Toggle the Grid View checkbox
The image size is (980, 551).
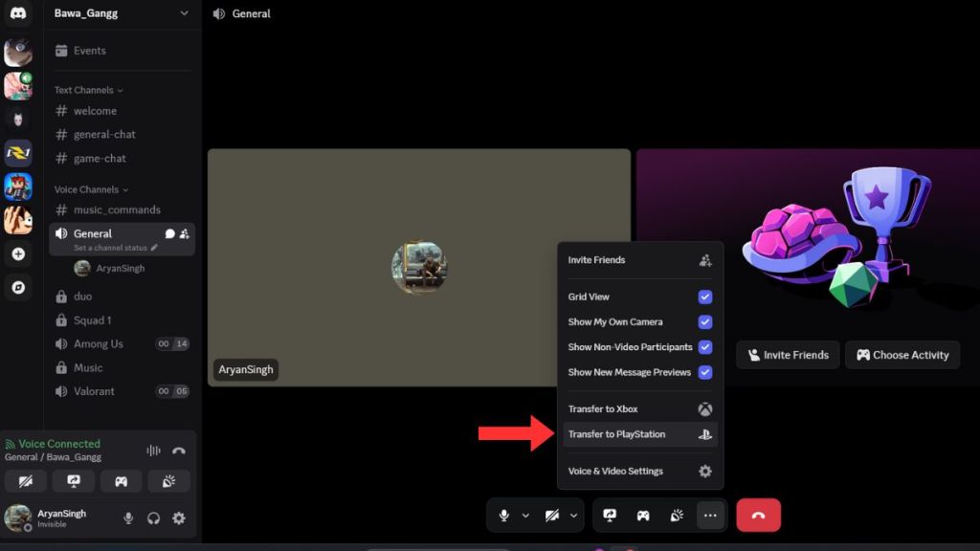[x=705, y=297]
